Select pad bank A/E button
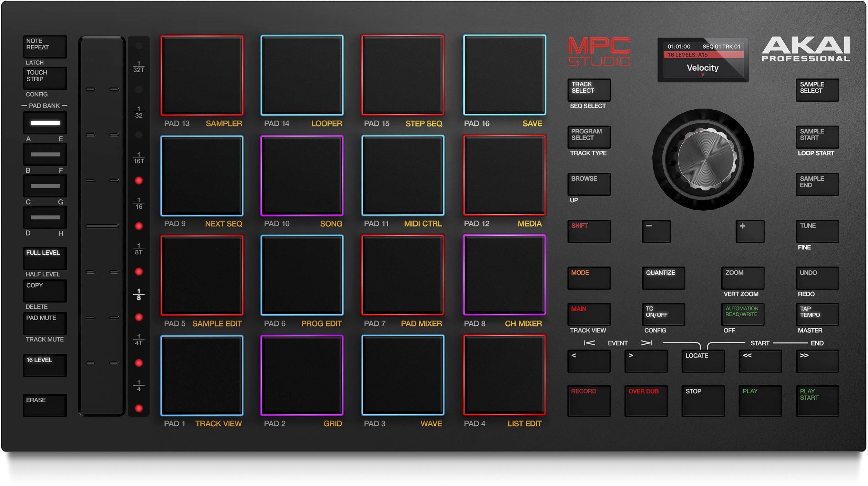Screen dimensions: 868x486 coord(45,123)
